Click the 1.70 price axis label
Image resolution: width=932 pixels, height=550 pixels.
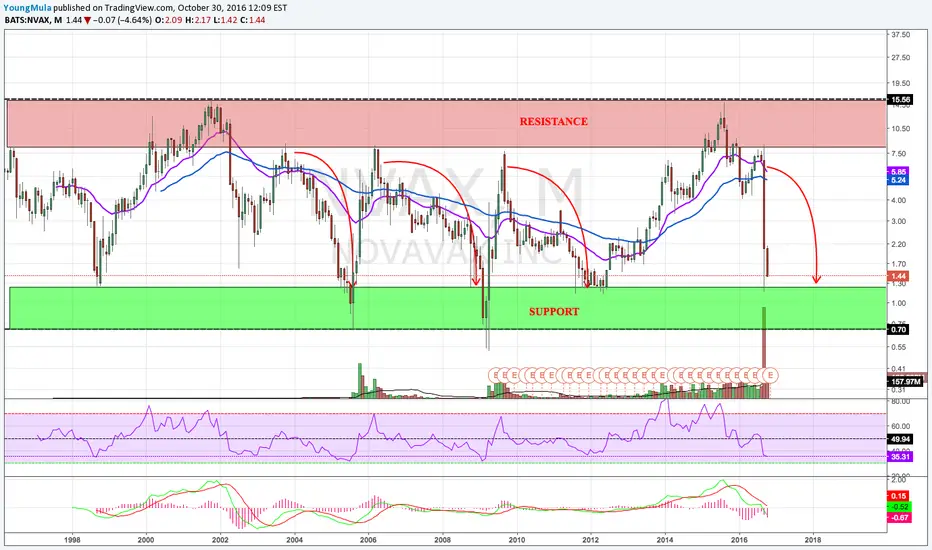[899, 264]
